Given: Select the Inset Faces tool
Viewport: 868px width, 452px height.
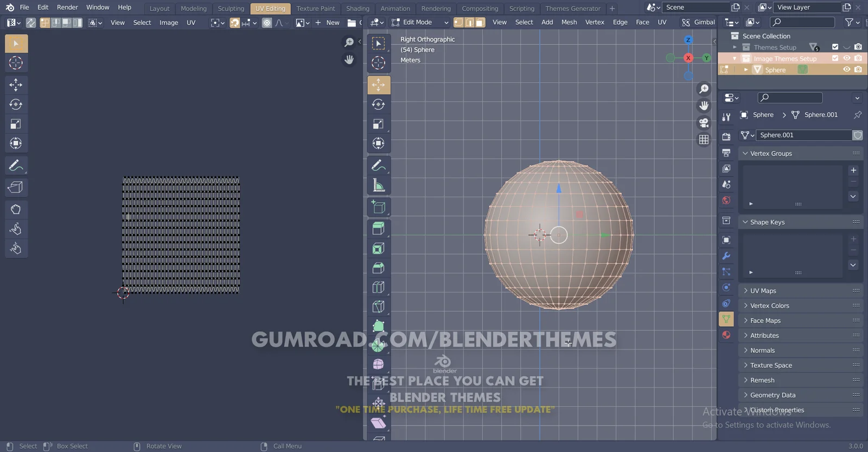Looking at the screenshot, I should (x=379, y=248).
